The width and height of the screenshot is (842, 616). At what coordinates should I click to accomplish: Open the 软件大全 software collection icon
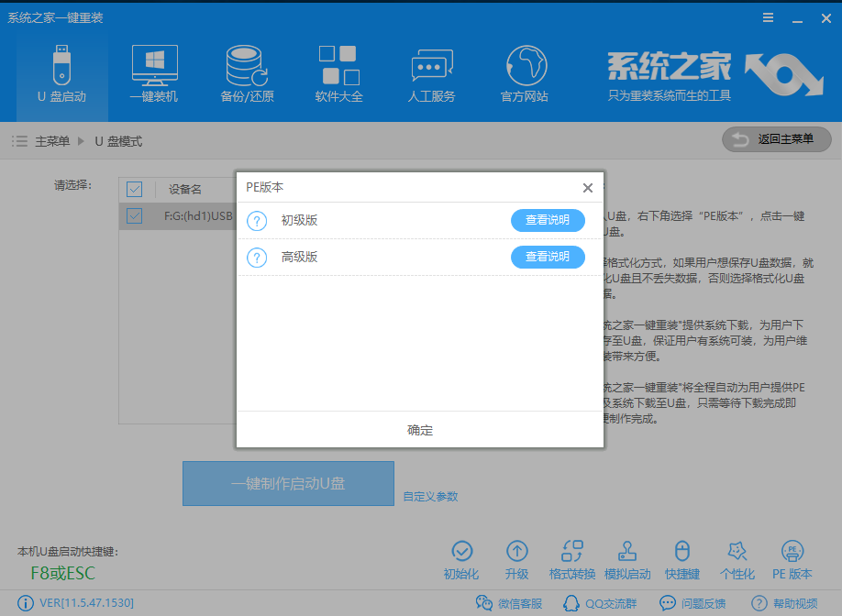pyautogui.click(x=338, y=73)
